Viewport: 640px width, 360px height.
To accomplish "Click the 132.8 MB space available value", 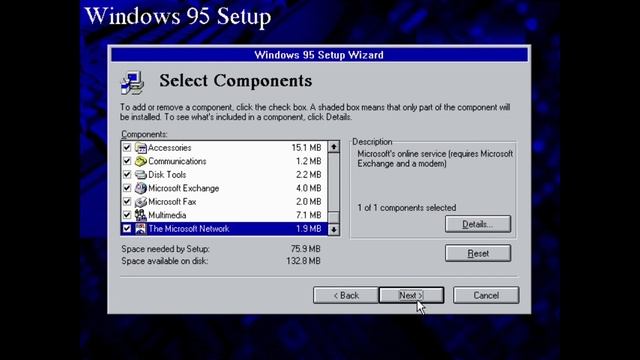I will coord(303,261).
